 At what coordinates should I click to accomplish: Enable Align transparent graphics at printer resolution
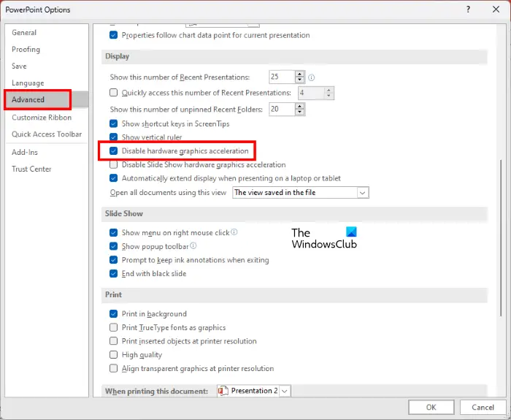(113, 368)
